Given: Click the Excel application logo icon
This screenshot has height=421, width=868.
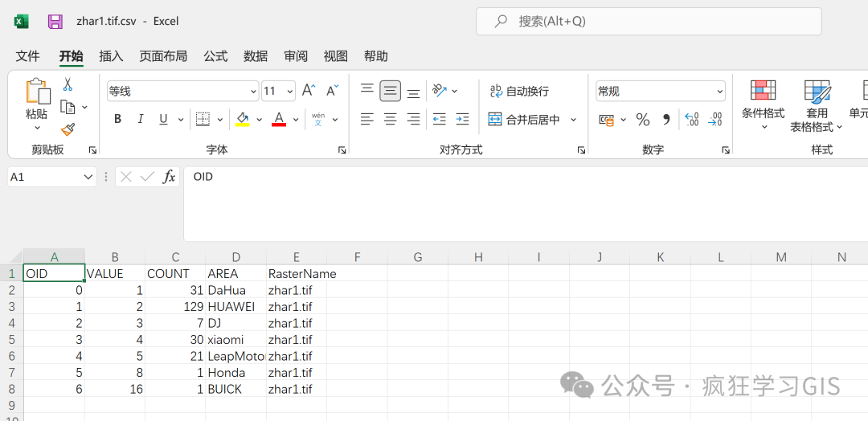Looking at the screenshot, I should click(x=22, y=22).
